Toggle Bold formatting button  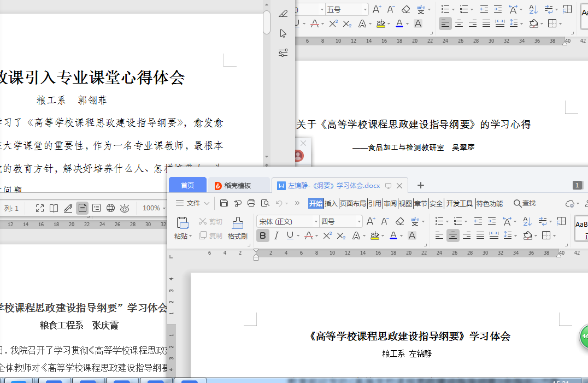coord(263,235)
